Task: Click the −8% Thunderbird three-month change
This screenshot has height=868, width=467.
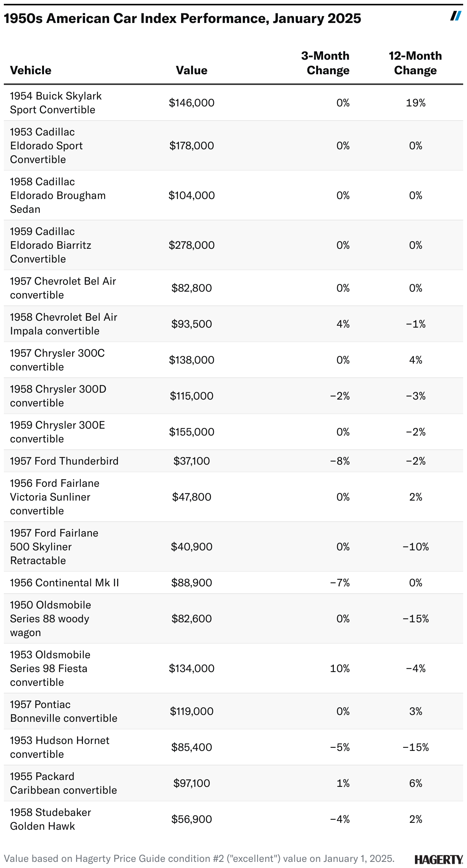Action: point(340,461)
